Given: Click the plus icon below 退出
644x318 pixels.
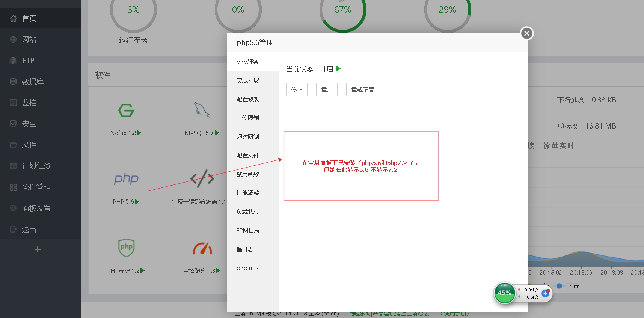Looking at the screenshot, I should (x=38, y=249).
